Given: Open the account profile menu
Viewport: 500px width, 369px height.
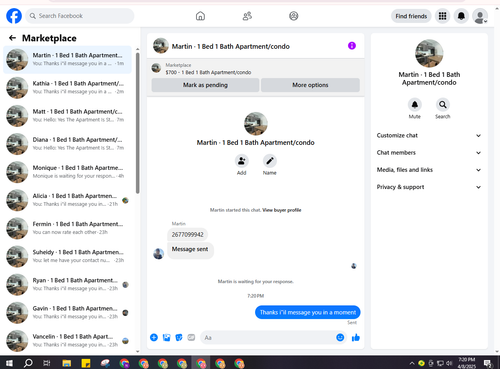Looking at the screenshot, I should [x=480, y=16].
